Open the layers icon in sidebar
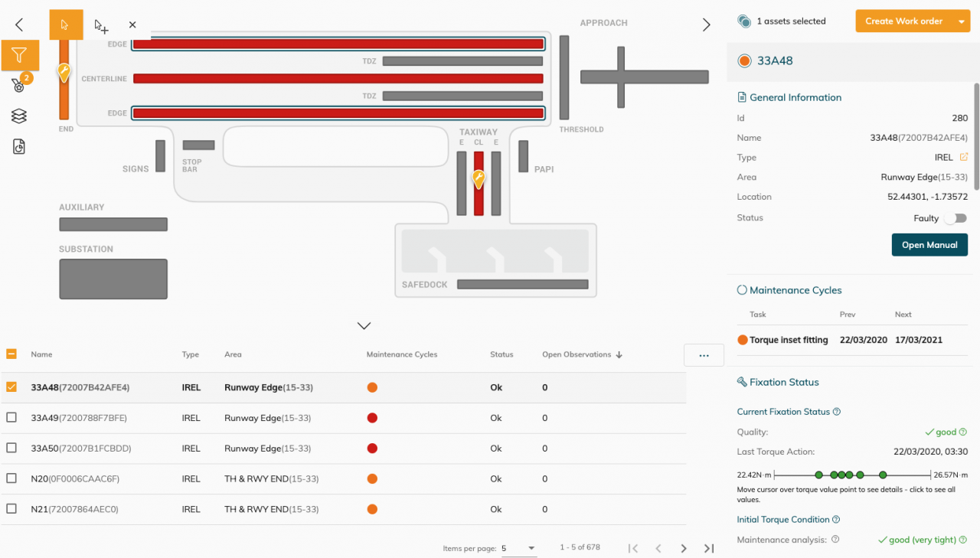 19,116
